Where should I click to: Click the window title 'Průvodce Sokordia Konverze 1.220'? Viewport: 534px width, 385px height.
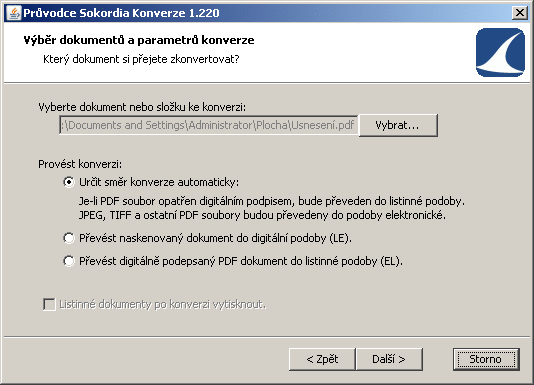121,13
